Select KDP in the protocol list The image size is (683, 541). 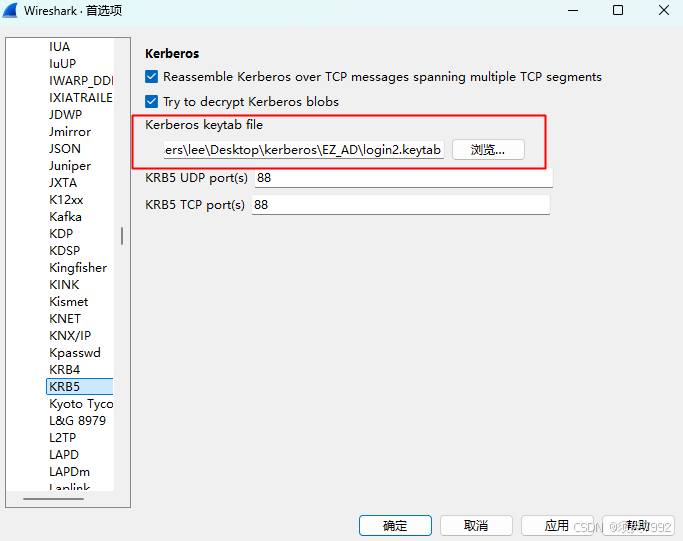(61, 233)
